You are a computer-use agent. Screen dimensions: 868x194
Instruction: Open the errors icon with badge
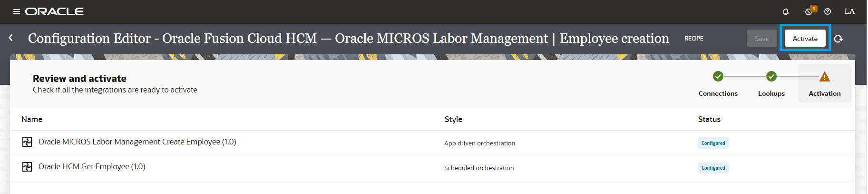tap(809, 11)
